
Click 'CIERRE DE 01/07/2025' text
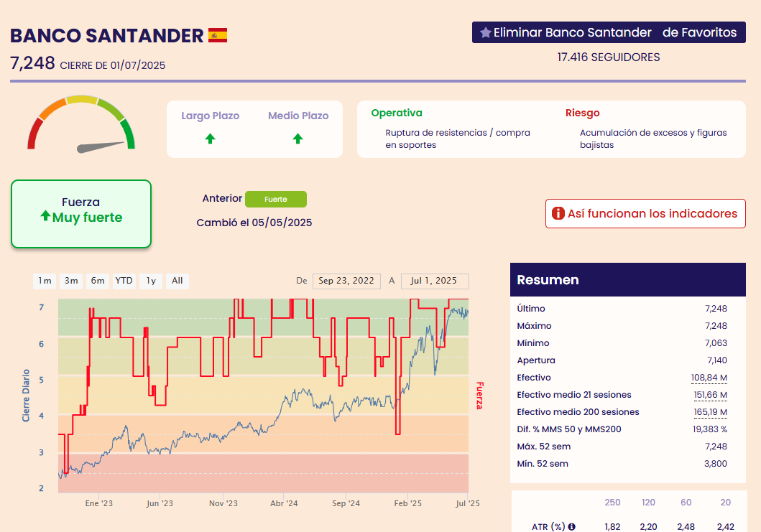[x=113, y=65]
